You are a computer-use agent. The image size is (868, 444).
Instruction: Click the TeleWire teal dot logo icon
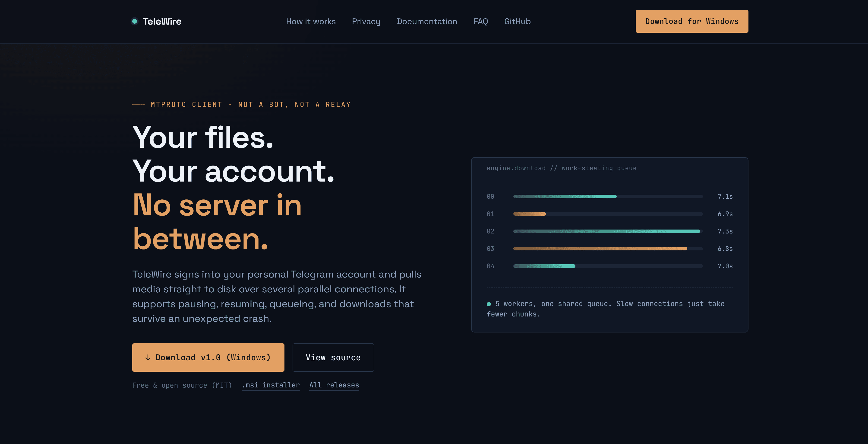tap(134, 21)
